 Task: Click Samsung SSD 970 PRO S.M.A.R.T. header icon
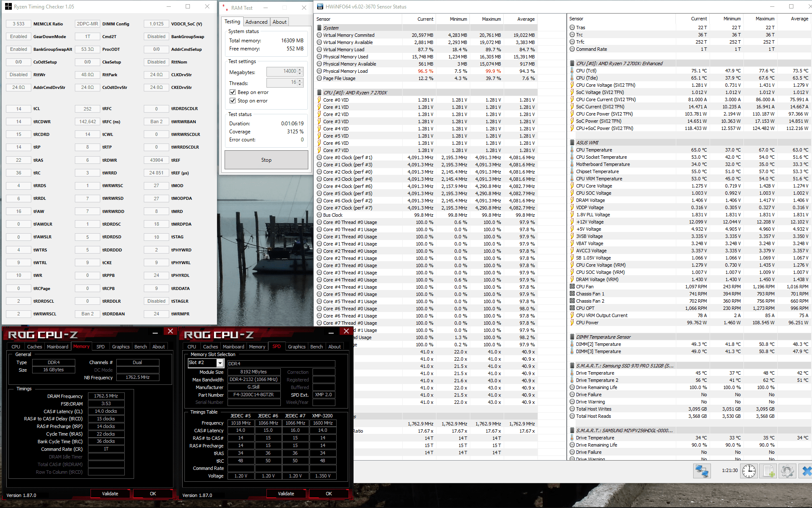(x=572, y=366)
